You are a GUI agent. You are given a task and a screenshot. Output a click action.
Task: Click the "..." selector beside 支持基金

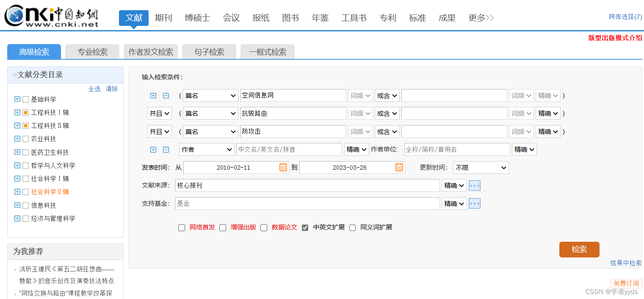tap(474, 203)
